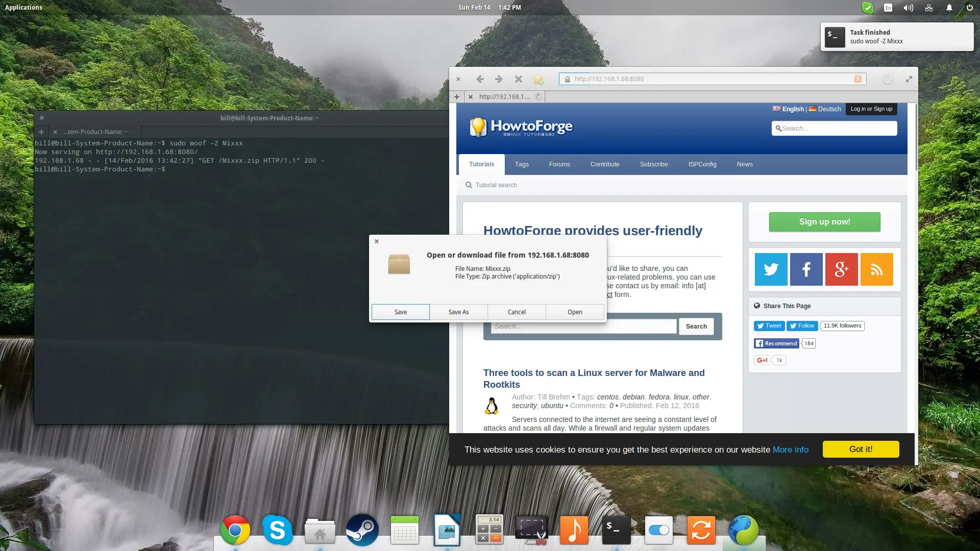Open the Google Plus social icon
This screenshot has height=551, width=980.
click(841, 269)
